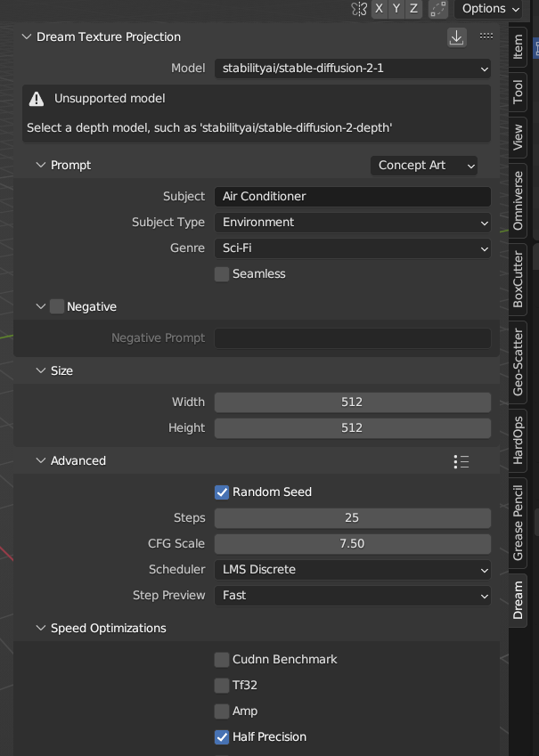The width and height of the screenshot is (539, 756).
Task: Switch to the HardOps sidebar tab
Action: tap(517, 439)
